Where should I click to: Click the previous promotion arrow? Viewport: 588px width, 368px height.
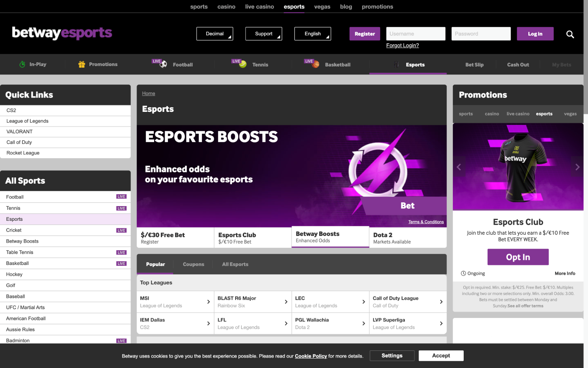[x=459, y=167]
